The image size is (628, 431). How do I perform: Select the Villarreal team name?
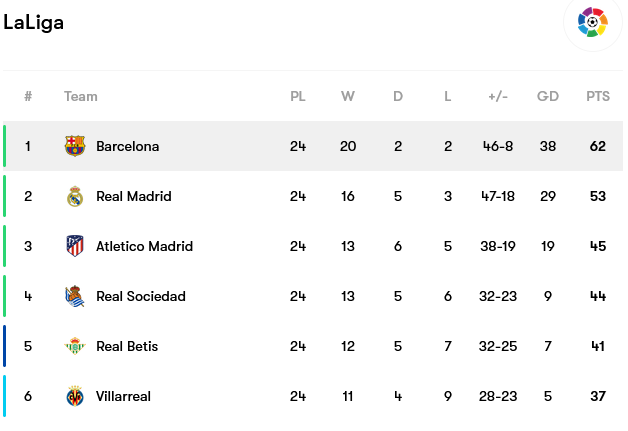click(123, 396)
